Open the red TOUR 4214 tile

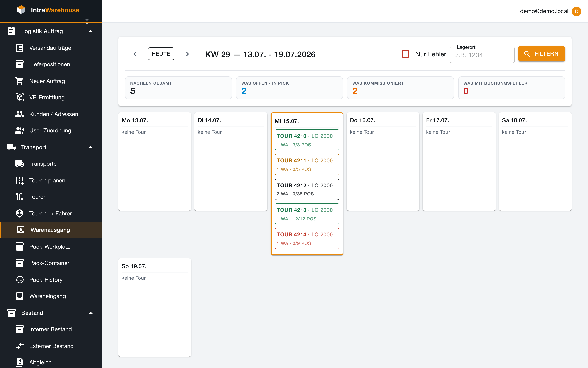pyautogui.click(x=307, y=239)
